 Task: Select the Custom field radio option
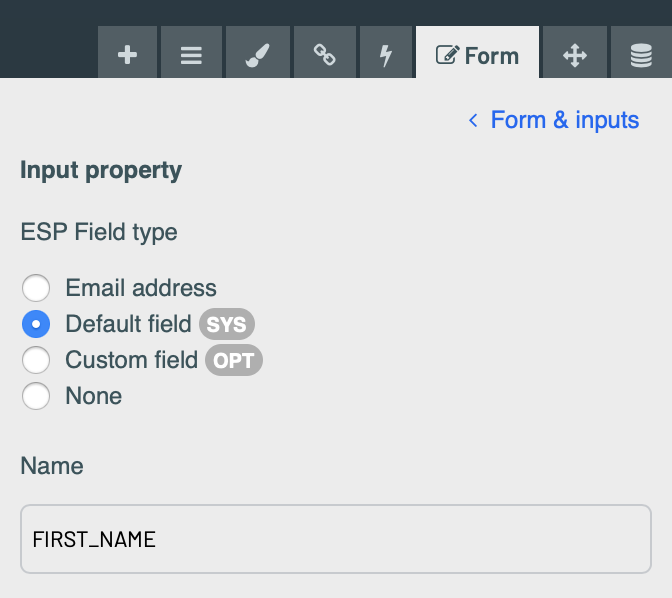pyautogui.click(x=36, y=360)
